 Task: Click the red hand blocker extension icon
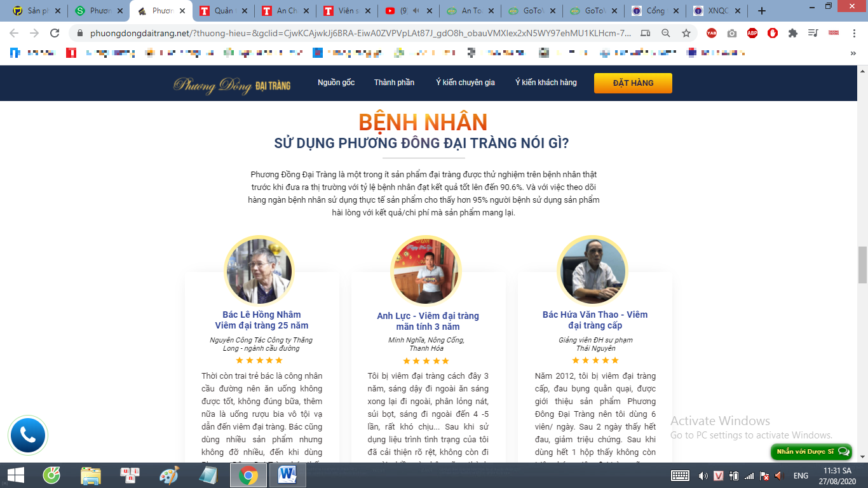pos(773,33)
